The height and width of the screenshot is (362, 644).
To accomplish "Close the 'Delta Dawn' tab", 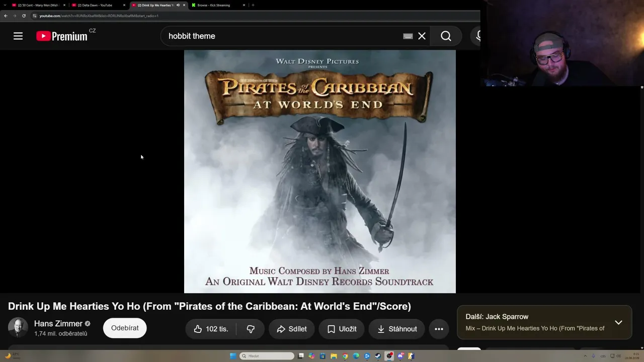I will click(x=124, y=5).
